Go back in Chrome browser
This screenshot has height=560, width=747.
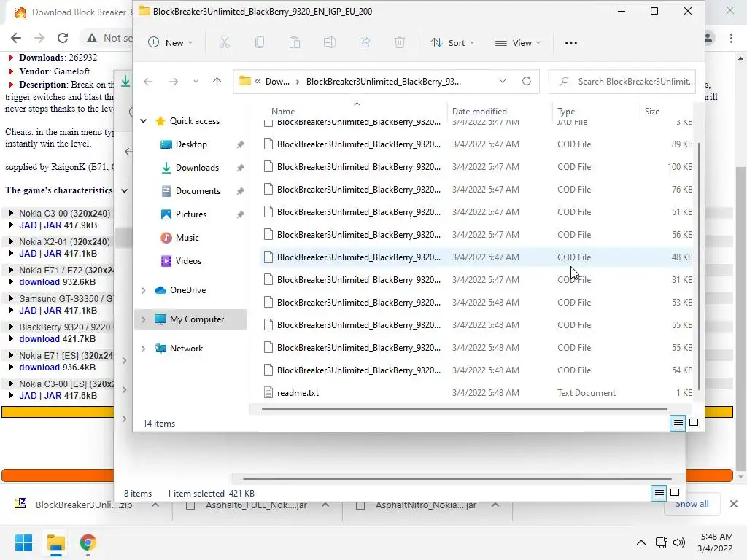[x=16, y=38]
